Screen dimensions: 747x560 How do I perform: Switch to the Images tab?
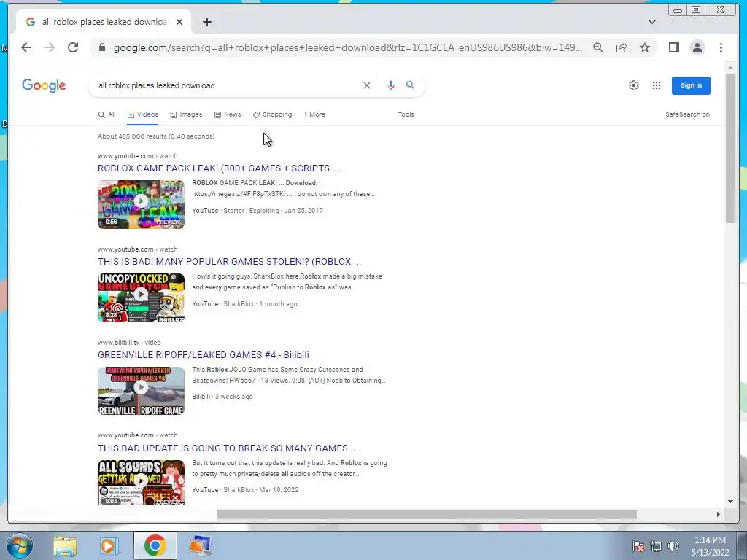186,114
